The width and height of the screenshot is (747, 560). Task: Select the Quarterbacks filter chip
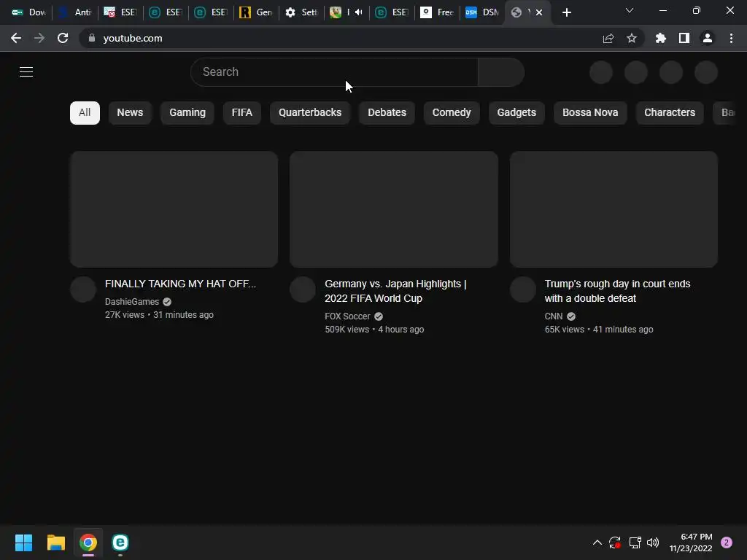click(310, 113)
